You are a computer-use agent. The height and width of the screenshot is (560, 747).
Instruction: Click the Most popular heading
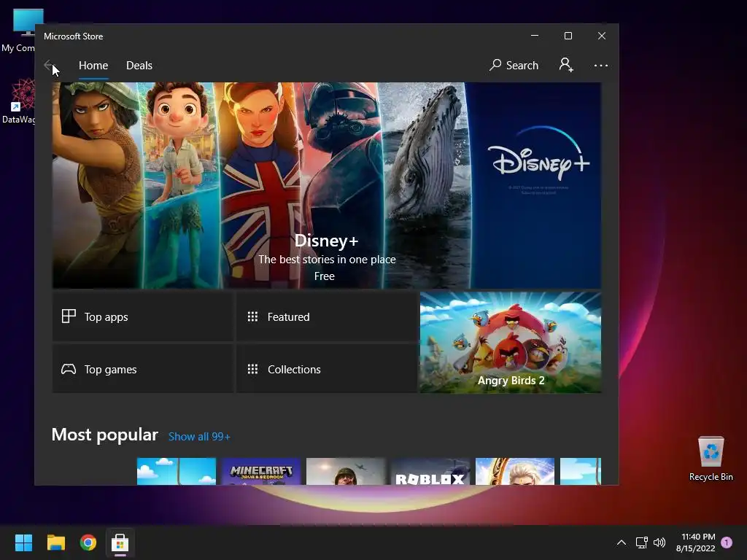pyautogui.click(x=105, y=435)
